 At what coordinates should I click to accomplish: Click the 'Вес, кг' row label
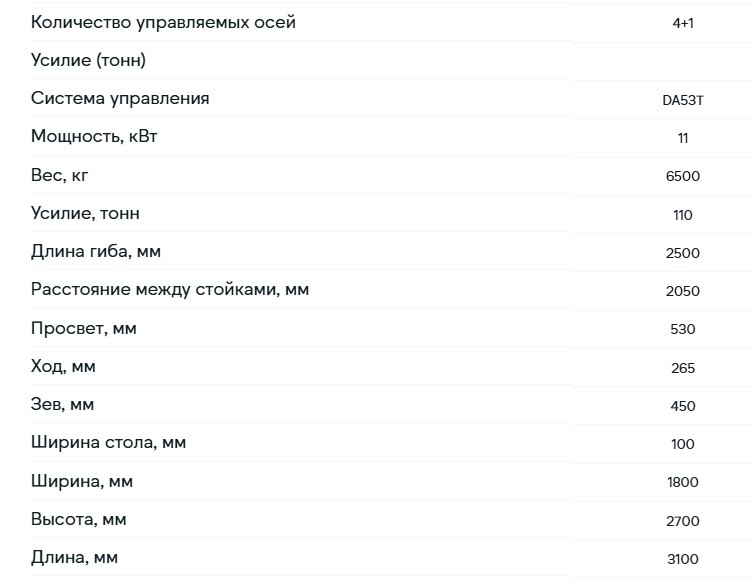tap(59, 175)
